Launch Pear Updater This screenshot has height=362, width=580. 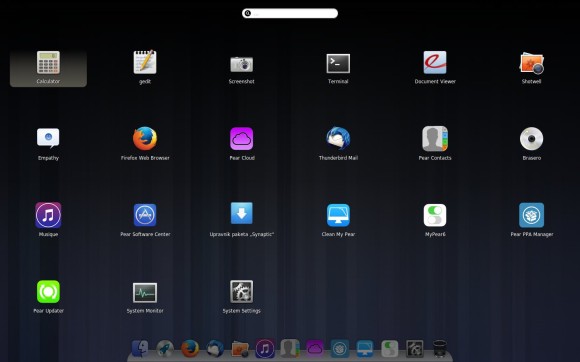[x=48, y=292]
